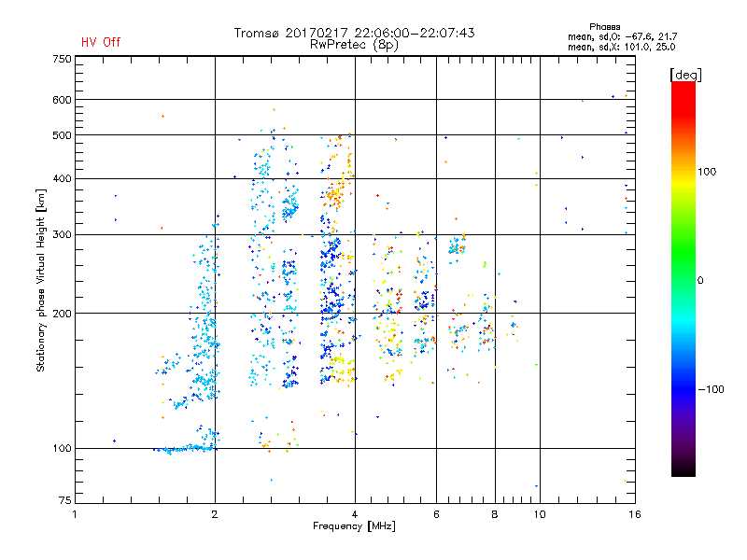Click the red 'HV Off' label
Viewport: 747px width, 560px height.
(x=101, y=42)
